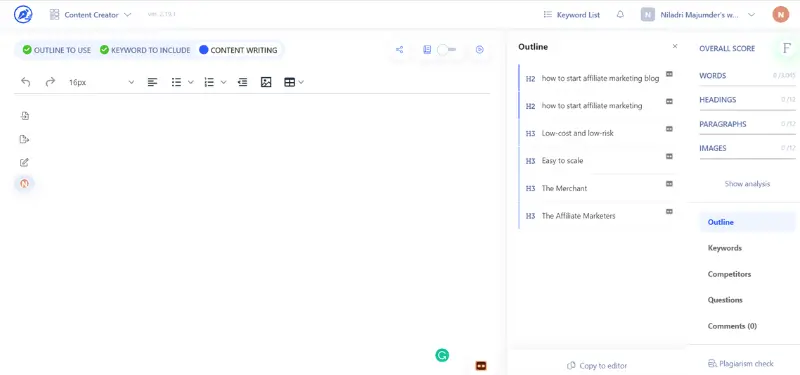The height and width of the screenshot is (375, 800).
Task: Select 'how to start affiliate marketing' heading
Action: coord(592,106)
